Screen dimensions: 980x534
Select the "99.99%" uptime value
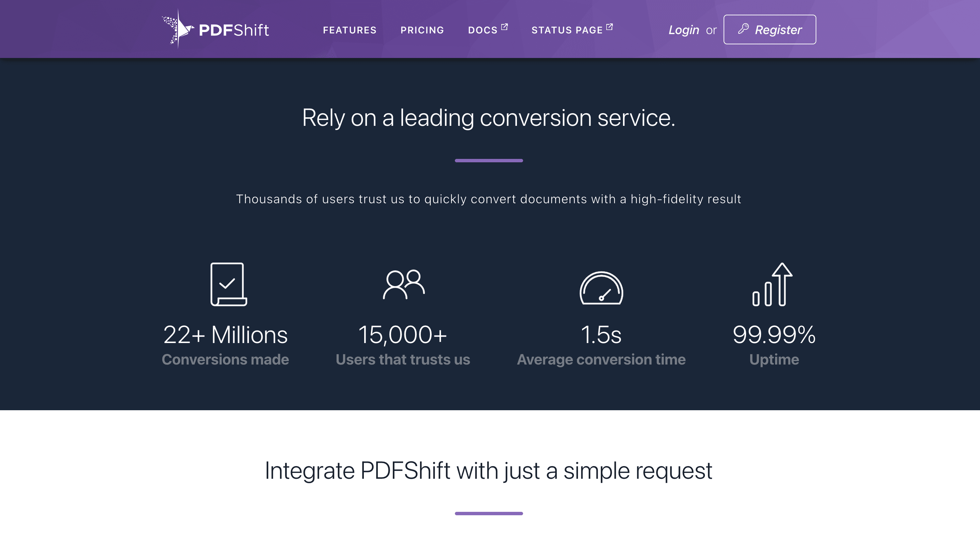coord(774,335)
